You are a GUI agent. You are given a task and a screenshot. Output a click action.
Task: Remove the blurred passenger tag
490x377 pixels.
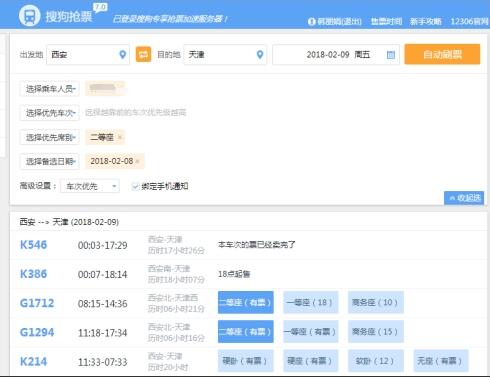coord(121,86)
